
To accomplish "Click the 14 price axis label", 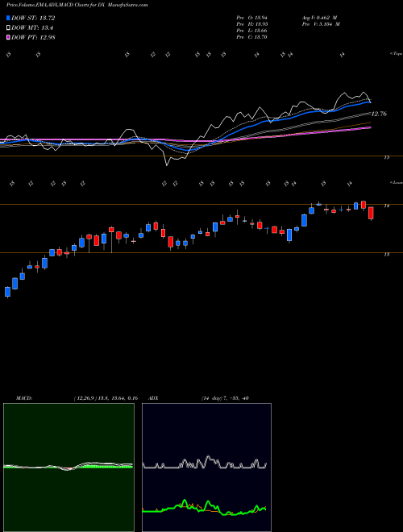I will click(386, 206).
